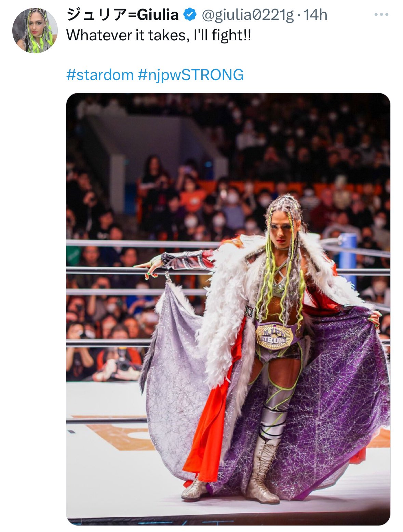403x532 pixels.
Task: Open the three-dot more options menu
Action: [x=381, y=15]
